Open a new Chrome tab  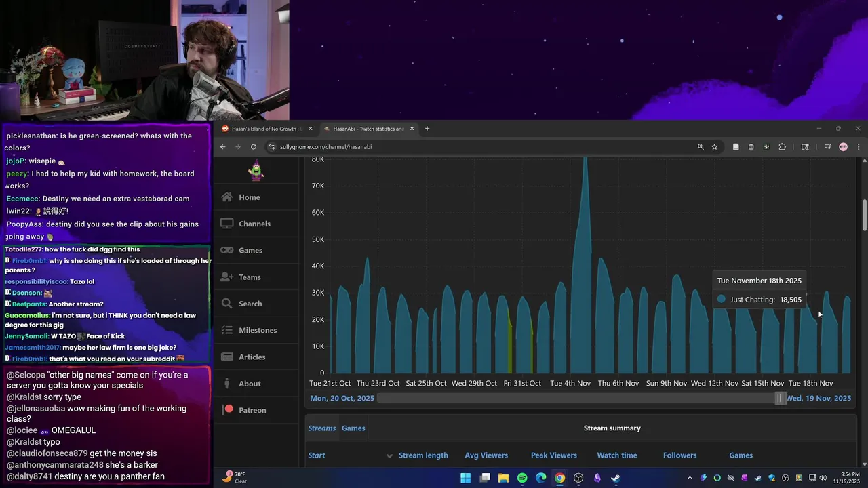pos(427,129)
